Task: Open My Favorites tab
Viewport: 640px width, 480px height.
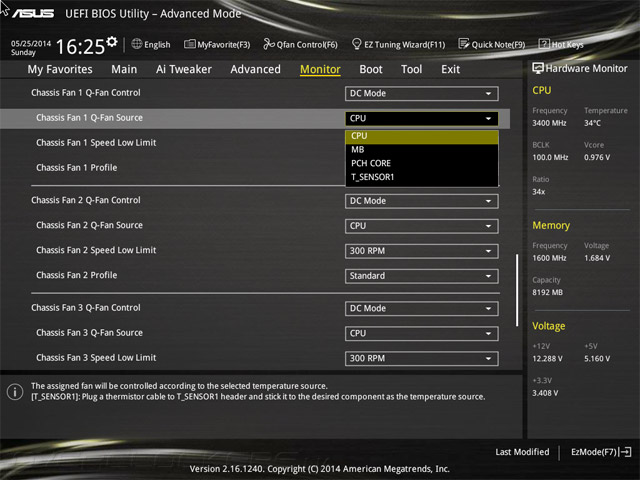Action: (60, 69)
